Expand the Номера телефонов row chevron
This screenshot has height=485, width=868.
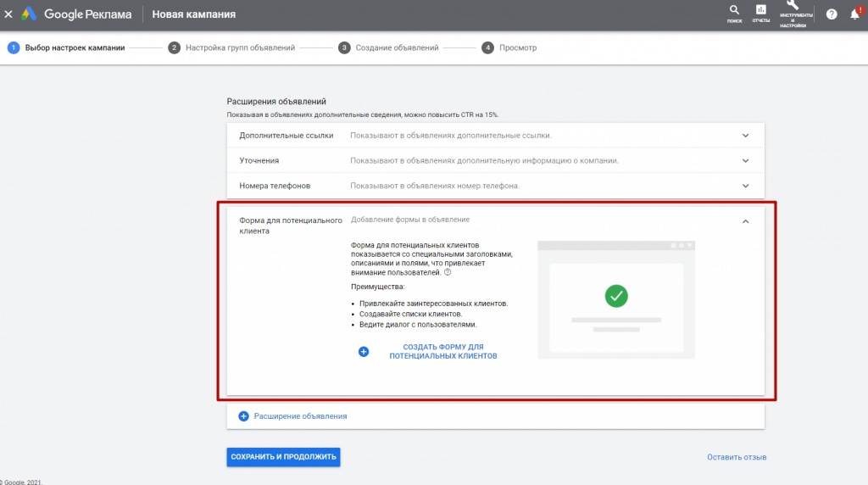(x=746, y=186)
